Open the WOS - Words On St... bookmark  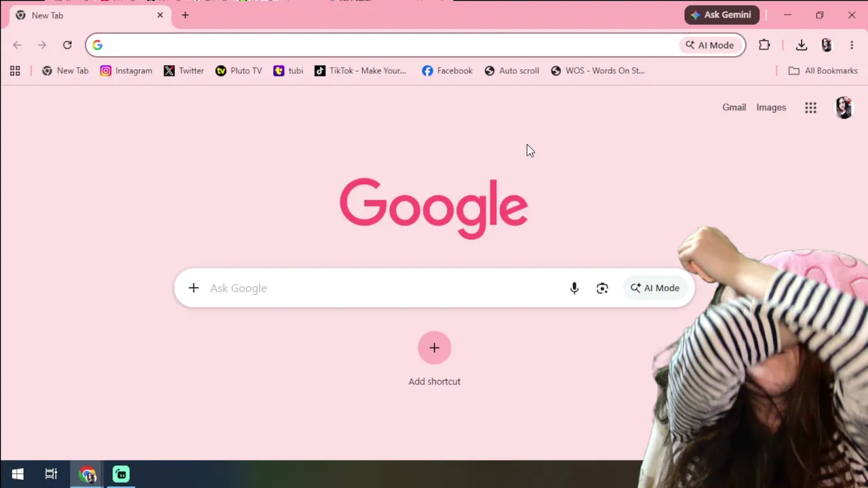(597, 70)
